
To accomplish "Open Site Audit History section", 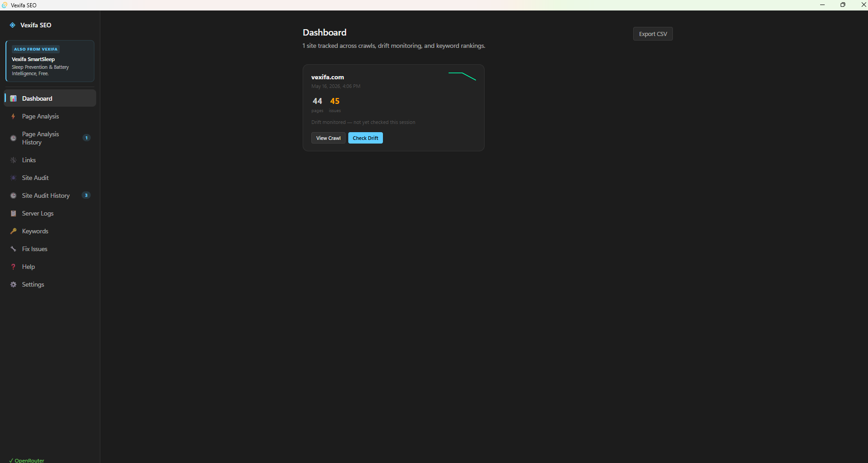I will tap(50, 195).
